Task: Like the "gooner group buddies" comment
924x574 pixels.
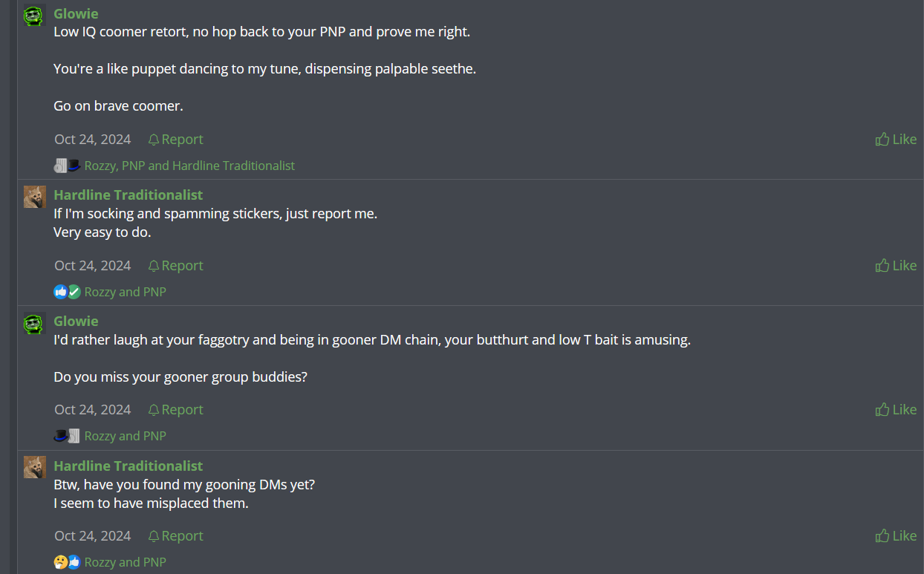Action: [896, 409]
